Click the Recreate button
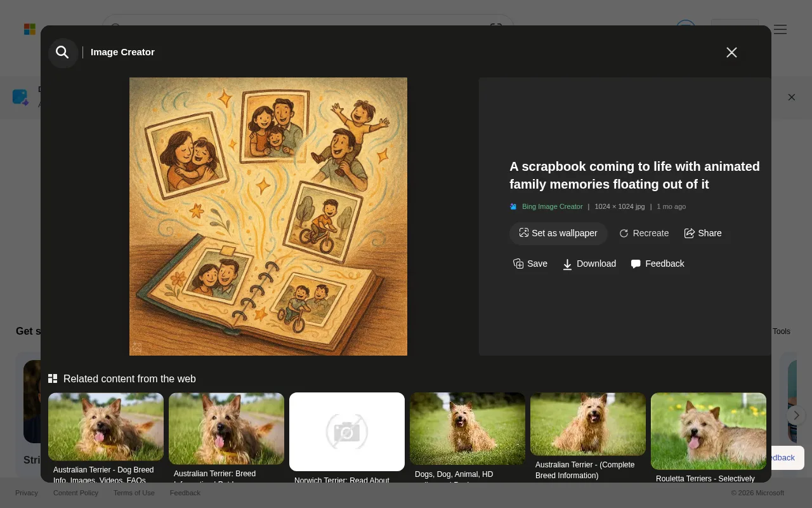This screenshot has height=508, width=812. click(x=644, y=233)
